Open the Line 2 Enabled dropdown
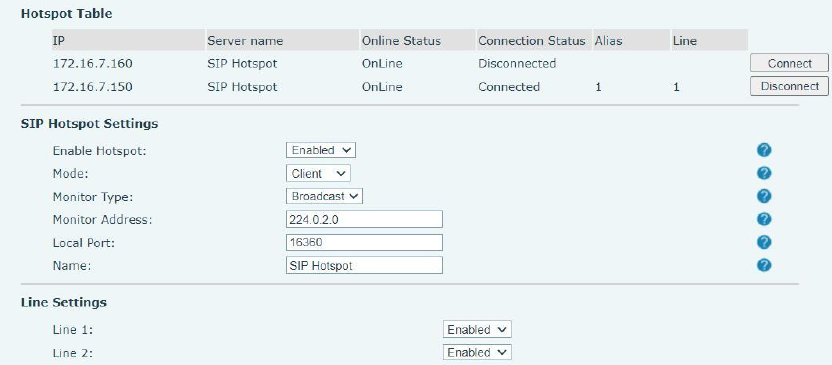832x365 pixels. (x=477, y=352)
